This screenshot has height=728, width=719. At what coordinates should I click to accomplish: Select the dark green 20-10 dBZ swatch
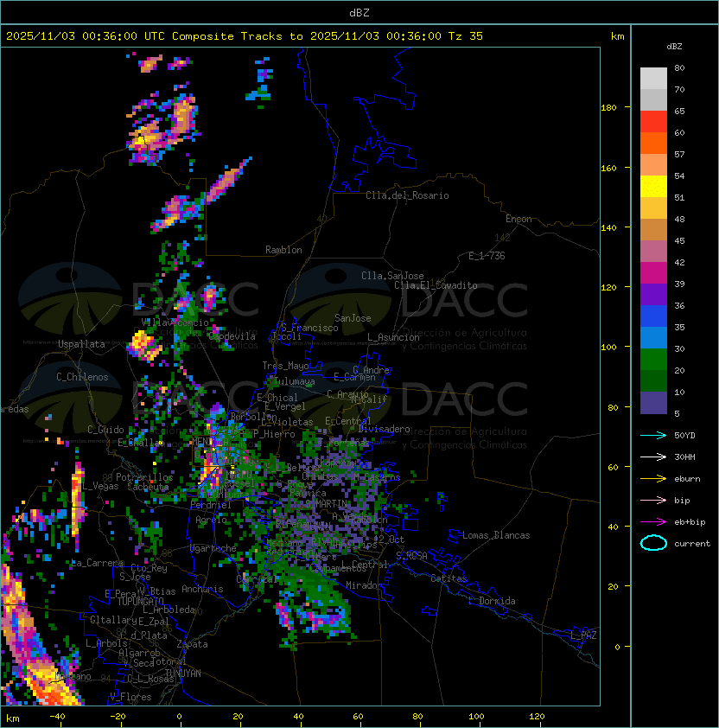pos(653,380)
